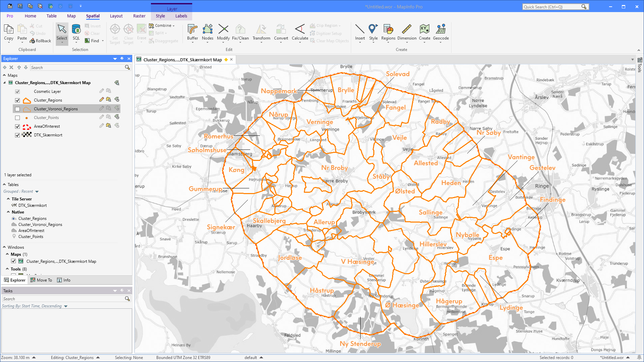Open the Grouped: Recent dropdown
The image size is (644, 362).
(37, 191)
